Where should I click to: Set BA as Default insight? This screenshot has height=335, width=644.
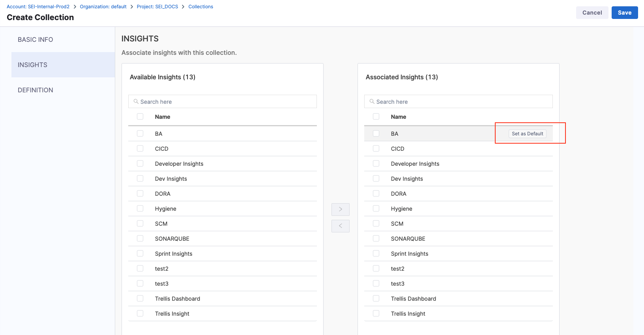pyautogui.click(x=527, y=134)
